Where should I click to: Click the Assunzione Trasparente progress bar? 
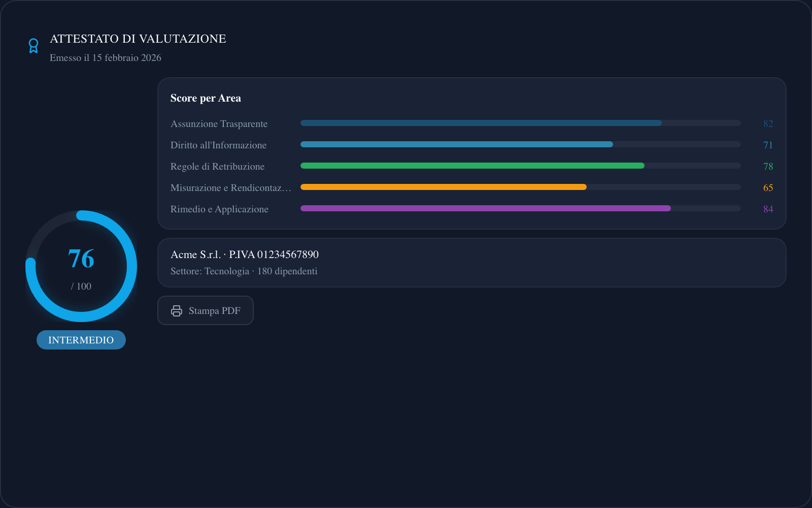coord(520,123)
